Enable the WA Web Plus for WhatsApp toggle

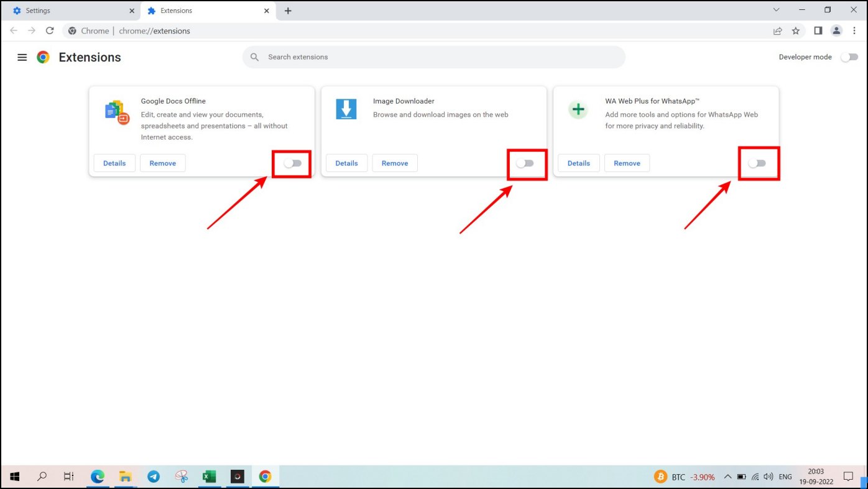(757, 163)
